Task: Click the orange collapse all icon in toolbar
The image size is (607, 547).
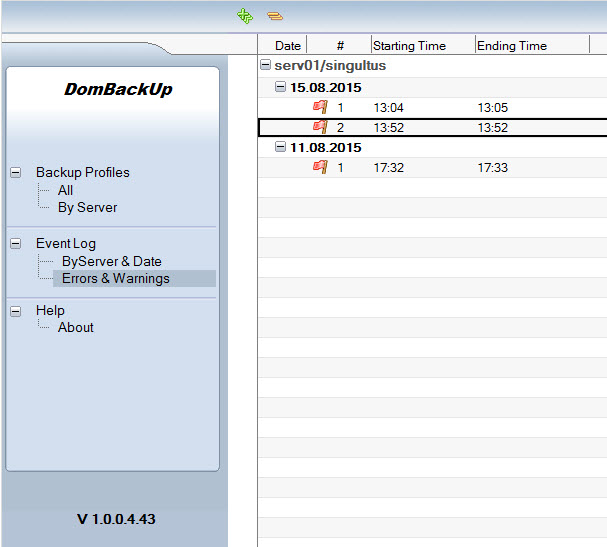Action: tap(274, 16)
